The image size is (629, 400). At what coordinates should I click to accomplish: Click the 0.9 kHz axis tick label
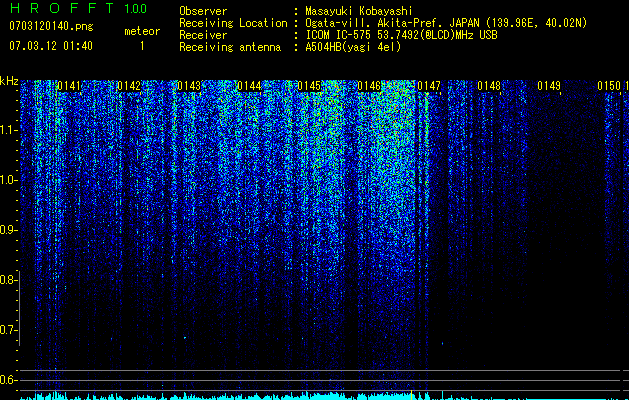7,230
